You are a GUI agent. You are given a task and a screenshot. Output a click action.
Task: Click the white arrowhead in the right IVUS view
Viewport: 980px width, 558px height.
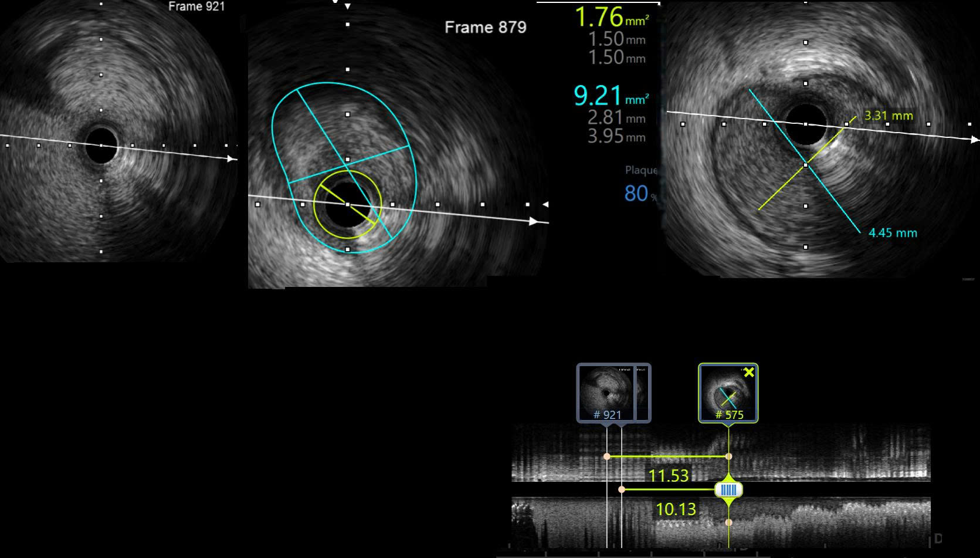pos(975,140)
